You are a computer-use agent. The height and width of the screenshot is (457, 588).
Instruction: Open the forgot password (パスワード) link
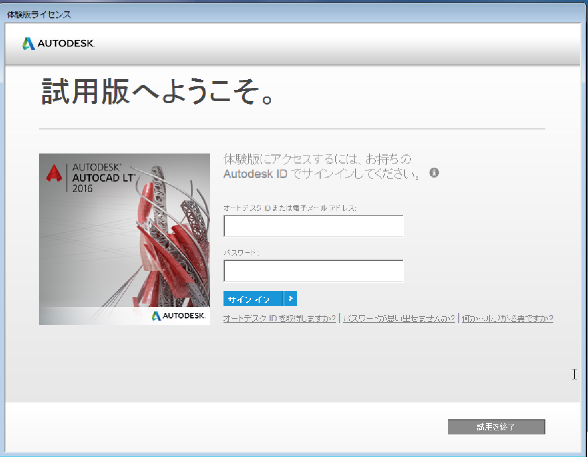(399, 318)
